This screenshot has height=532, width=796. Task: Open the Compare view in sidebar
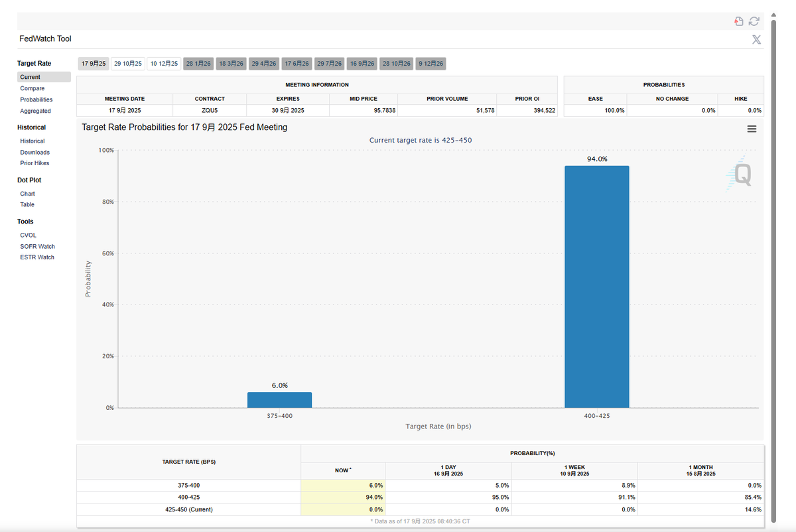(x=33, y=88)
